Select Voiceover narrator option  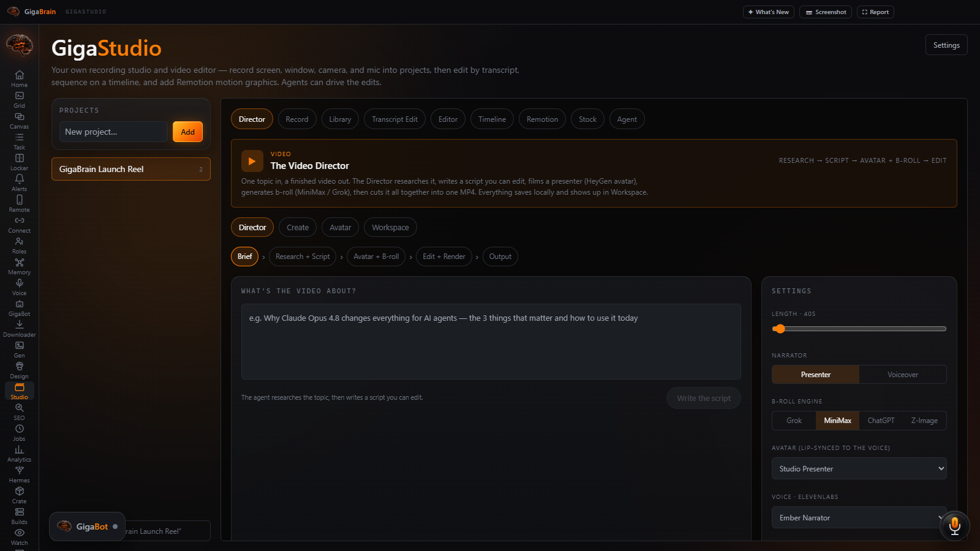(902, 375)
